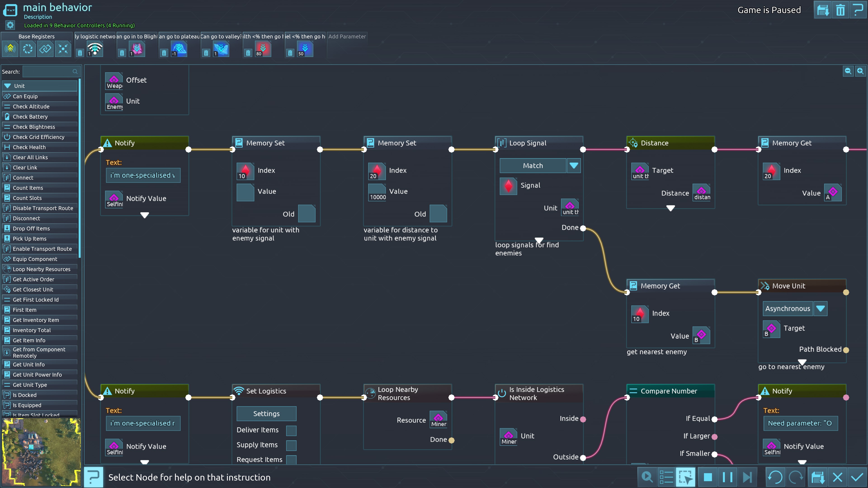This screenshot has width=868, height=488.
Task: Click the stop execution button
Action: (708, 477)
